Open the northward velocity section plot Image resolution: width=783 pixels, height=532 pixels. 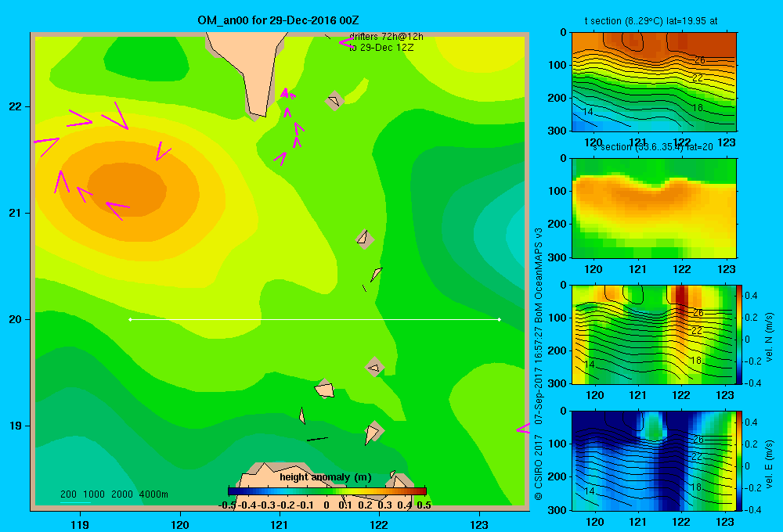point(654,334)
